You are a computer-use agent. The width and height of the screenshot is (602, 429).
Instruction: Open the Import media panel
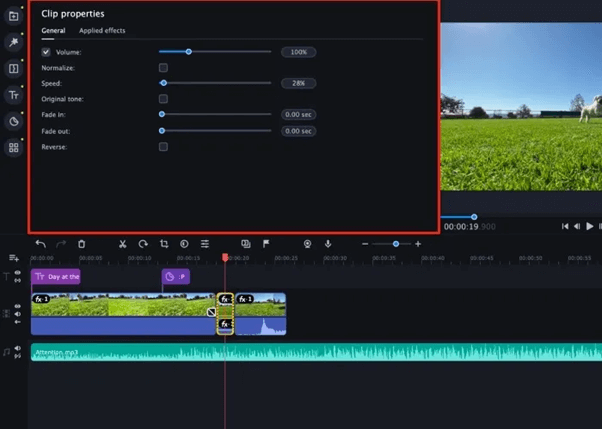(13, 16)
